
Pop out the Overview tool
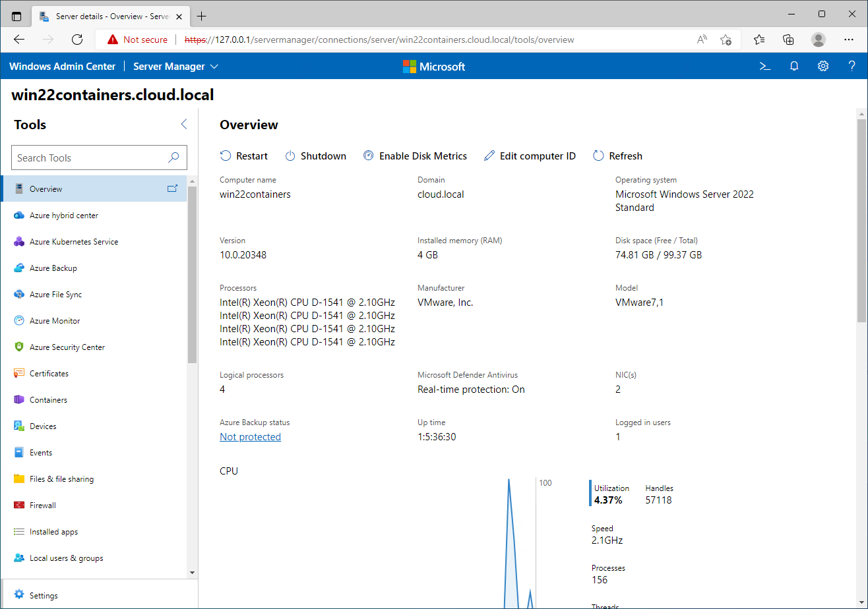(172, 188)
